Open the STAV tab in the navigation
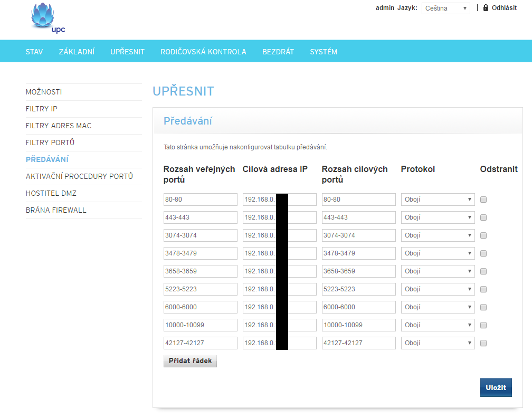This screenshot has height=418, width=532. 34,52
